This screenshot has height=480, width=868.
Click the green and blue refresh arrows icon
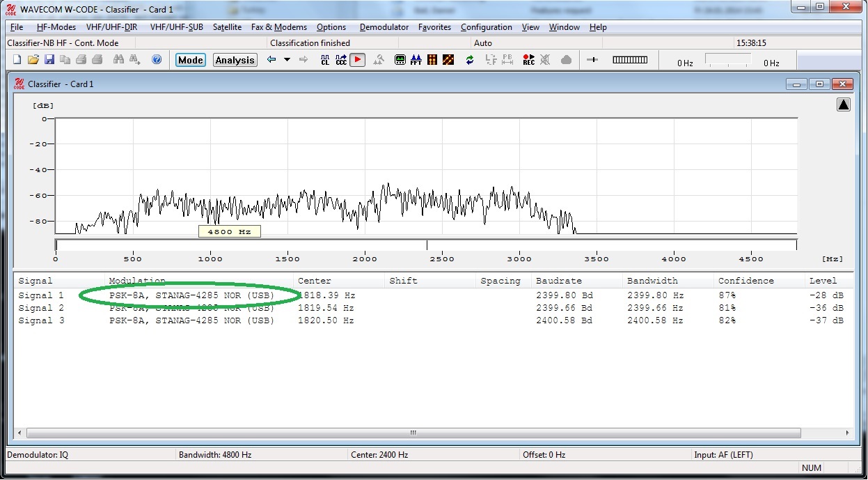coord(470,60)
